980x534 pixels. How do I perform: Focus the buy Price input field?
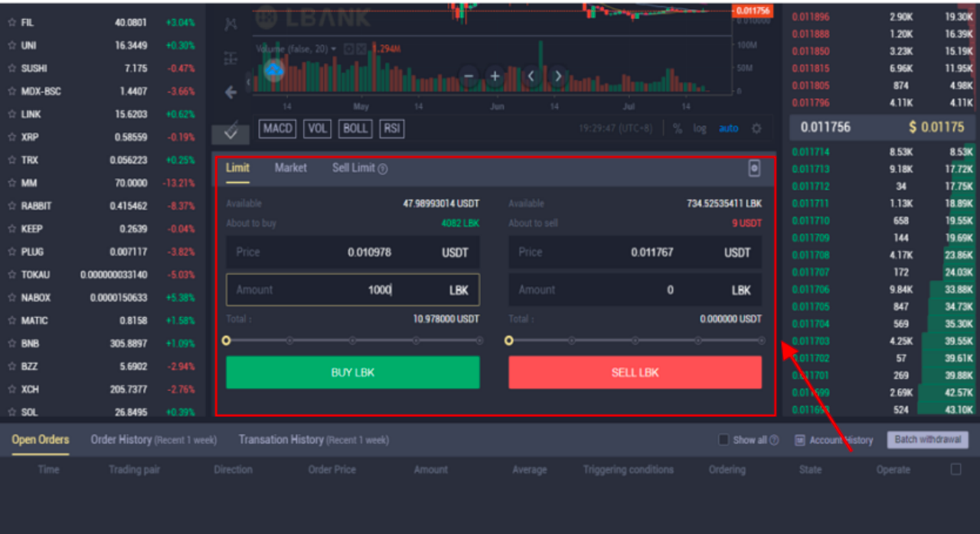[x=353, y=252]
